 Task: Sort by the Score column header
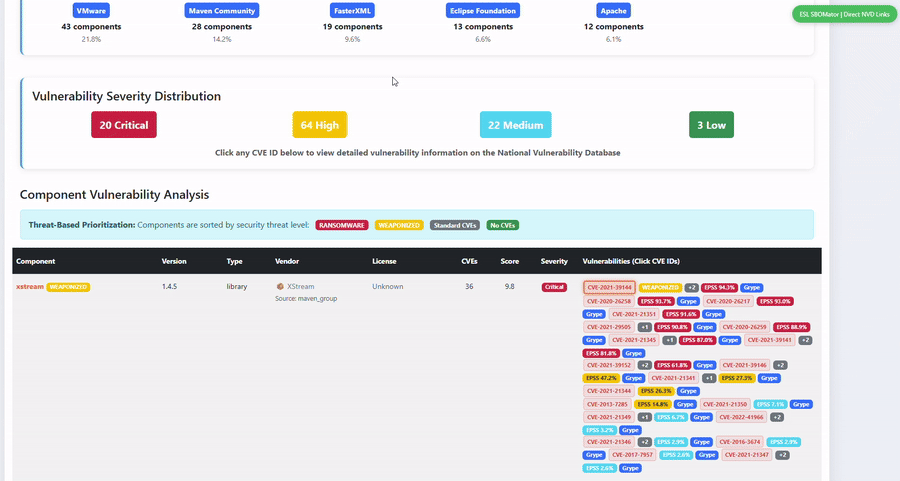tap(509, 261)
